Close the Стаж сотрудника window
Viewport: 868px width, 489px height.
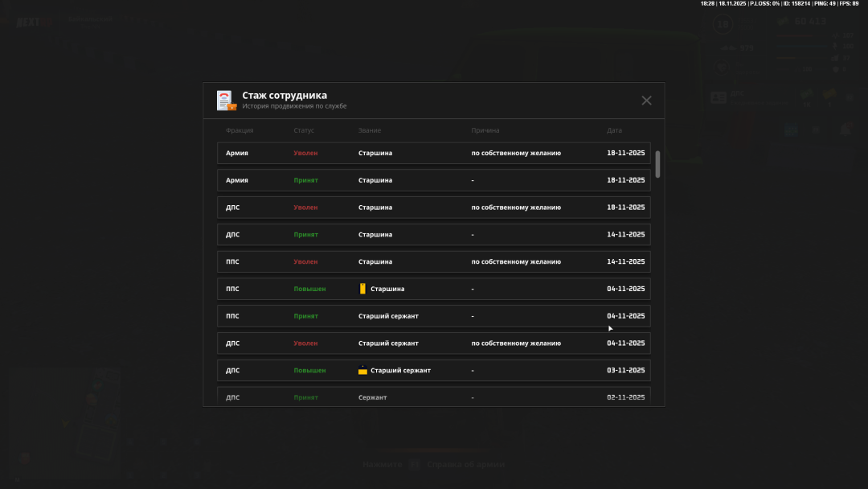click(x=646, y=101)
